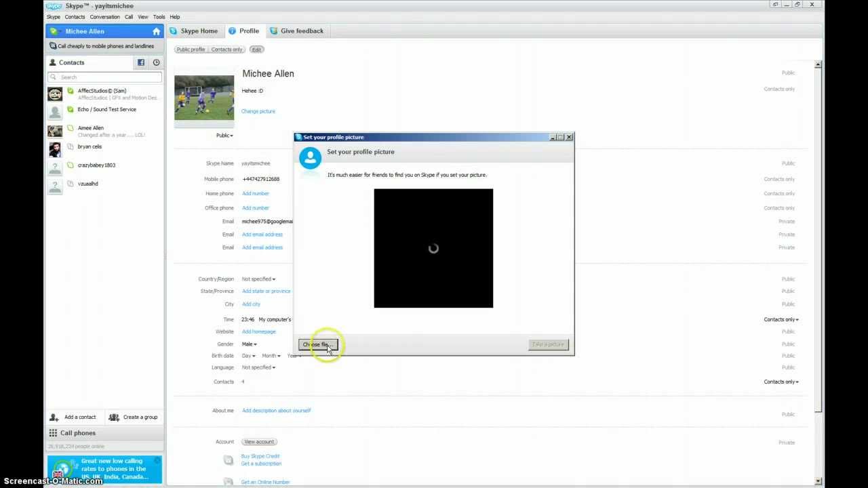868x488 pixels.
Task: Click the profile page scroll down arrow
Action: [x=818, y=481]
